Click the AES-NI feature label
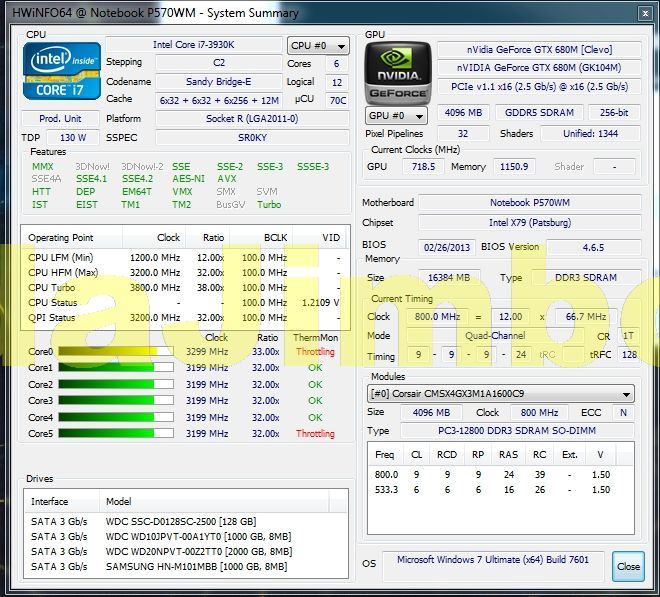This screenshot has width=660, height=597. tap(188, 179)
